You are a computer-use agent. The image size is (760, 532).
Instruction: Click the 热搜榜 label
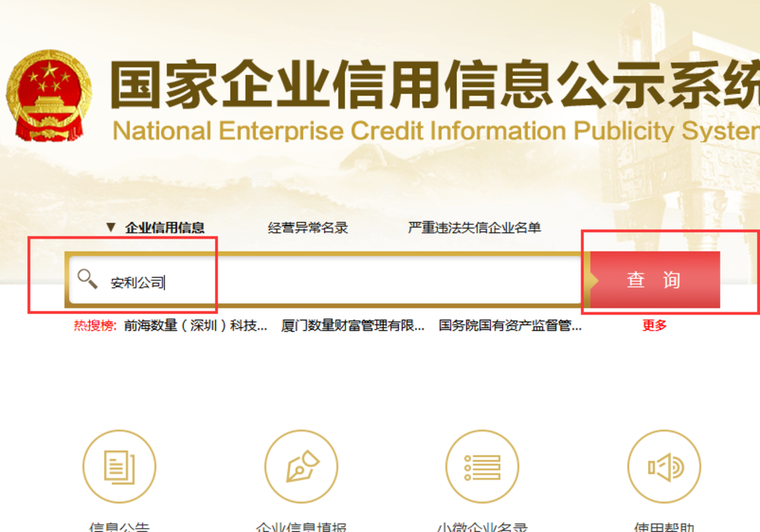95,325
